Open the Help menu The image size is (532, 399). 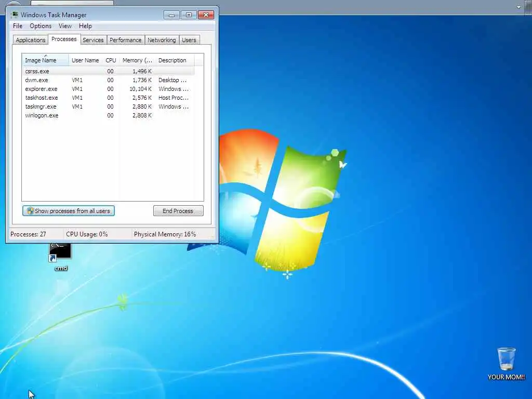(x=85, y=26)
